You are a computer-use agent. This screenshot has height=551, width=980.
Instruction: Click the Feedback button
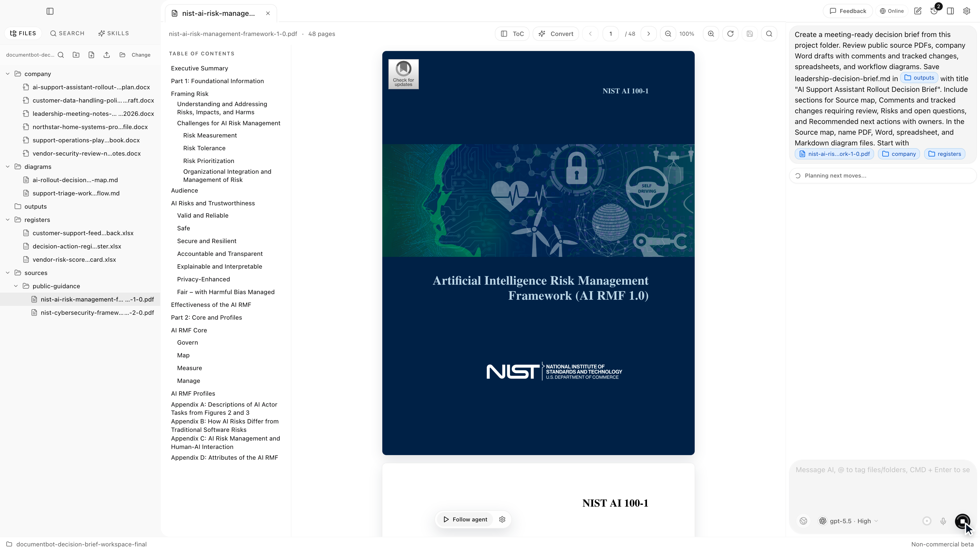848,11
